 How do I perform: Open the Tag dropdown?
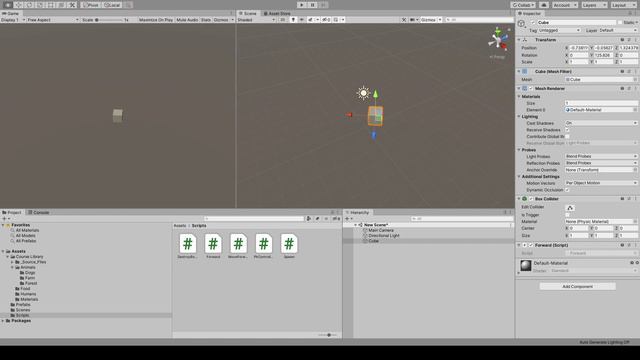pyautogui.click(x=559, y=30)
